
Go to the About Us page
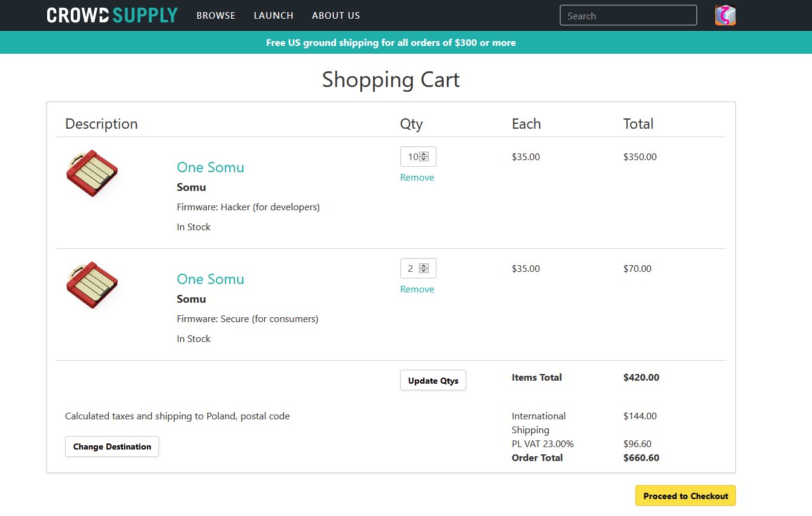(x=336, y=16)
